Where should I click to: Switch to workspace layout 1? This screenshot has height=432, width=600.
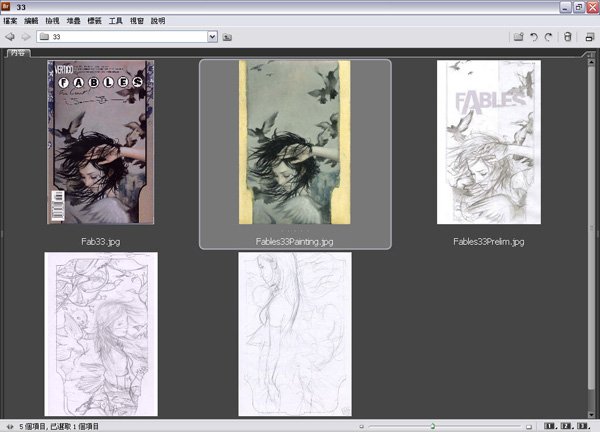click(550, 425)
